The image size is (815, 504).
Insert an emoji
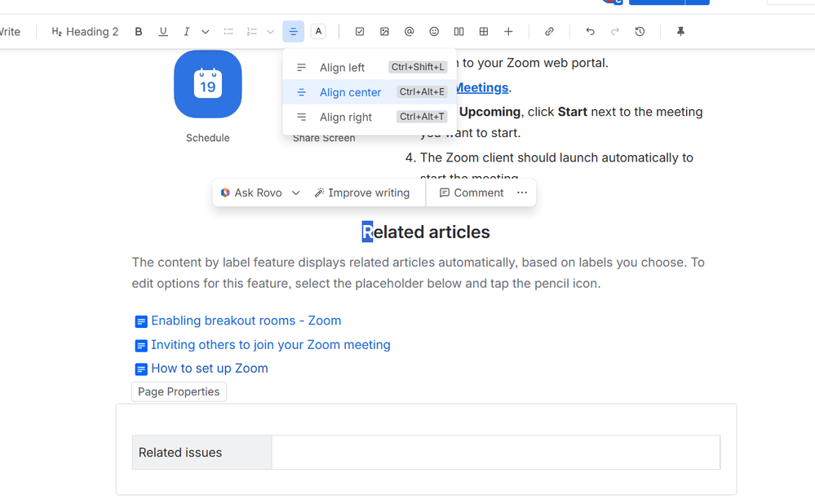(433, 31)
